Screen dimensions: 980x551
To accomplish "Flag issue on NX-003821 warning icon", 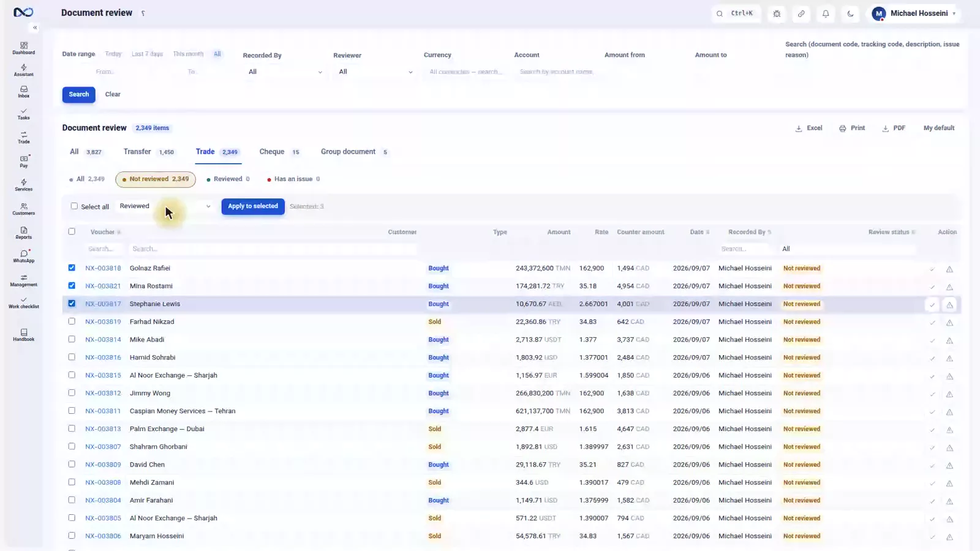I will [x=949, y=287].
